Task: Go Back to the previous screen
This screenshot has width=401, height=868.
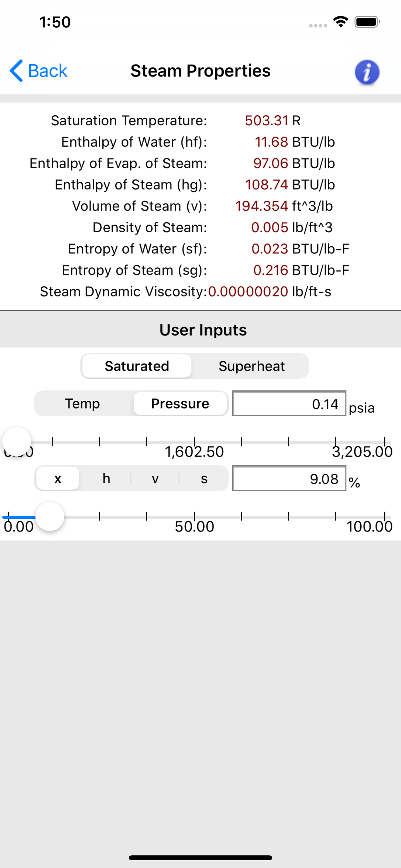Action: tap(38, 71)
